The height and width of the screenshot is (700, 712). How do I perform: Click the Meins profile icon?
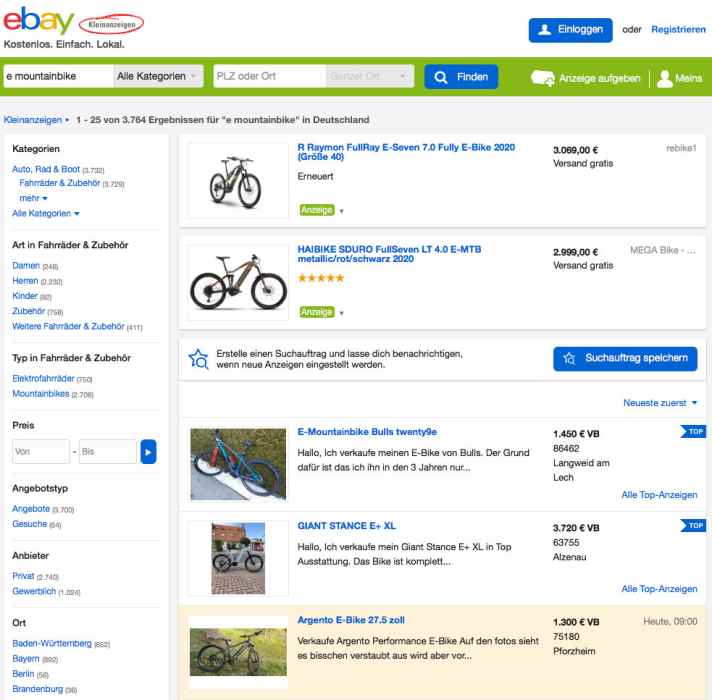click(x=664, y=77)
